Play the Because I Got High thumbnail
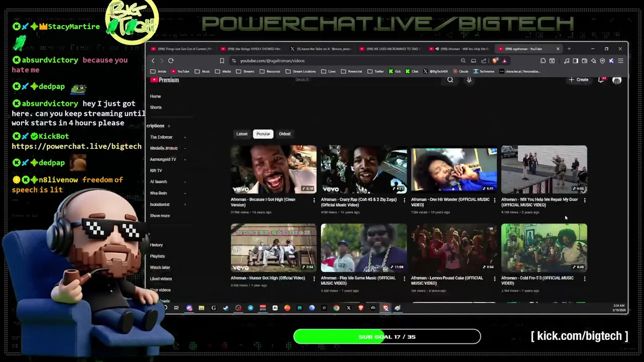This screenshot has height=362, width=644. click(x=274, y=169)
